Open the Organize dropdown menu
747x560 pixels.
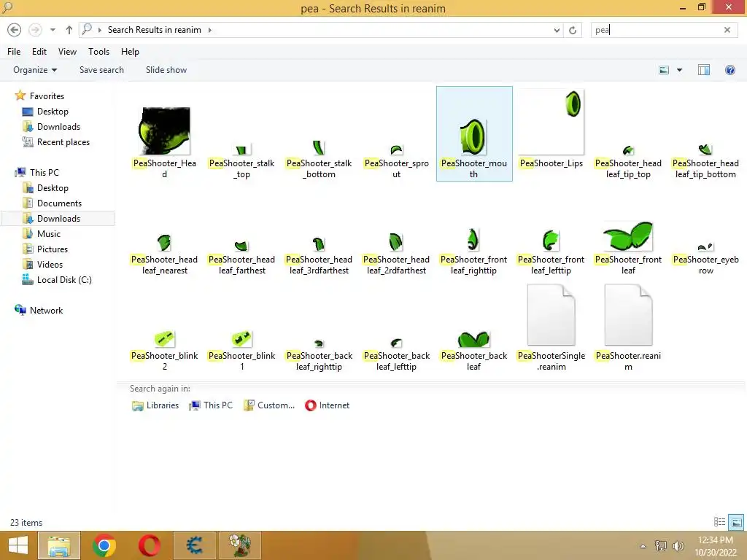(35, 70)
